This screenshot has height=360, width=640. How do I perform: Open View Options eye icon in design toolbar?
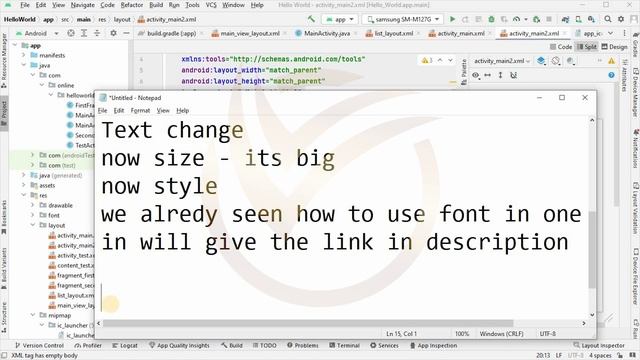tap(476, 75)
